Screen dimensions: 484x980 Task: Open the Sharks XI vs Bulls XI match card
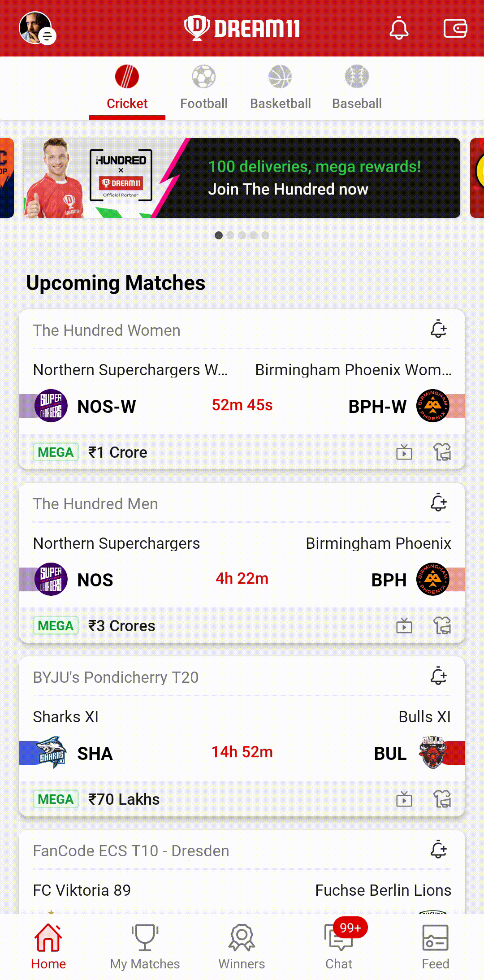pyautogui.click(x=242, y=736)
